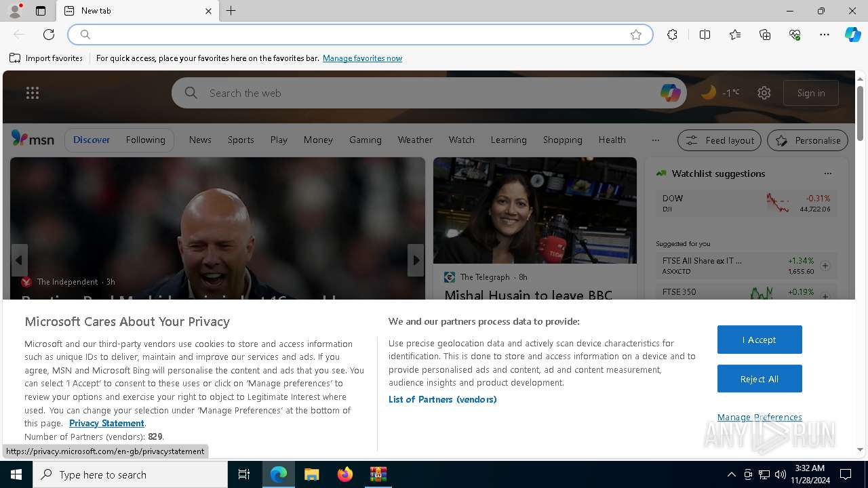The height and width of the screenshot is (488, 868).
Task: Open Settings and more ellipsis menu
Action: coord(825,35)
